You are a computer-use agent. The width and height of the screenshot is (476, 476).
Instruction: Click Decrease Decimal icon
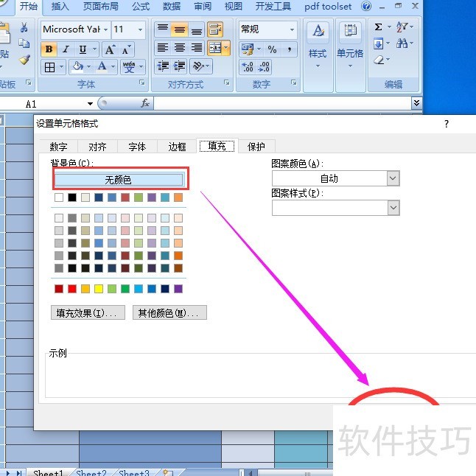point(263,67)
